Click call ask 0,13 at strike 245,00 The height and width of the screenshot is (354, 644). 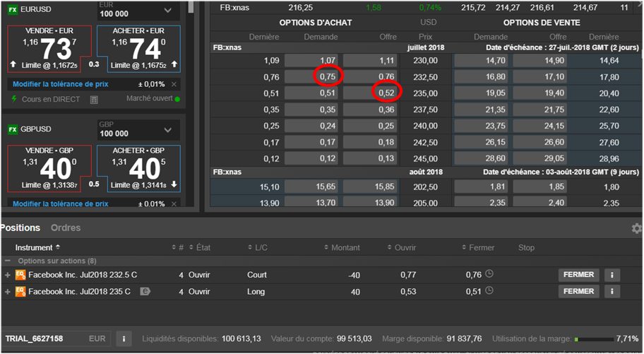[370, 159]
